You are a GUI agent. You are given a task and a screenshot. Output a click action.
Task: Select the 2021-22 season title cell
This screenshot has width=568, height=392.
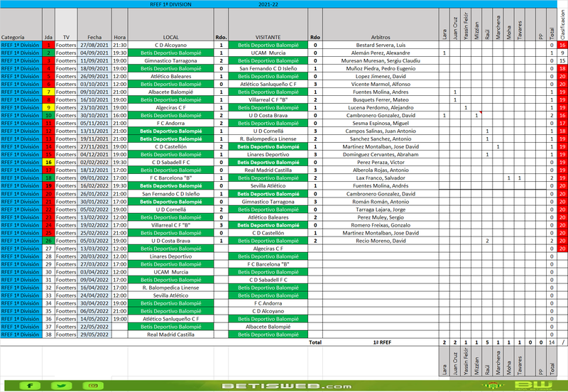click(268, 4)
